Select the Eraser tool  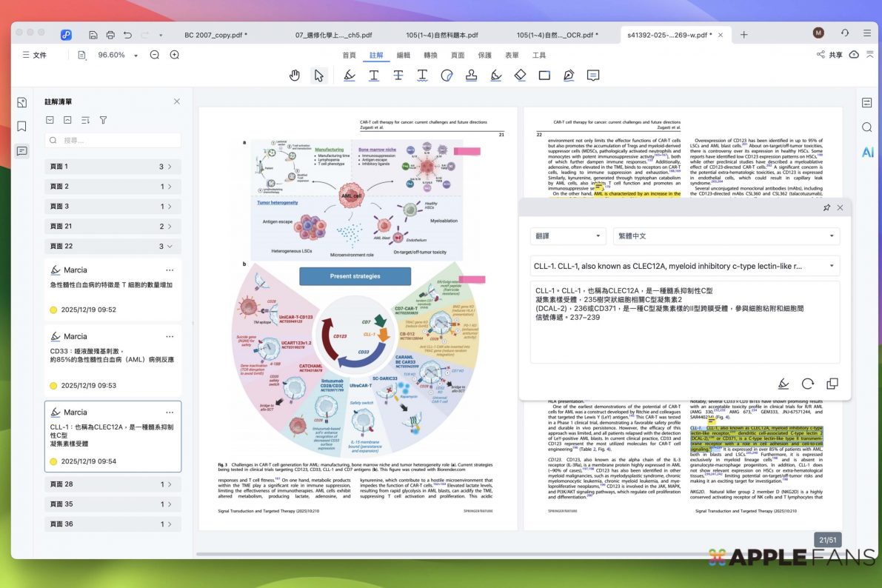[x=520, y=75]
